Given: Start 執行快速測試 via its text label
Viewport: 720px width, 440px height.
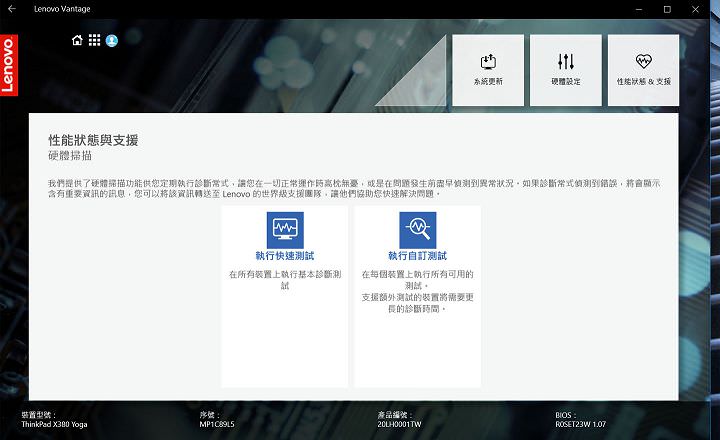Looking at the screenshot, I should (x=285, y=256).
